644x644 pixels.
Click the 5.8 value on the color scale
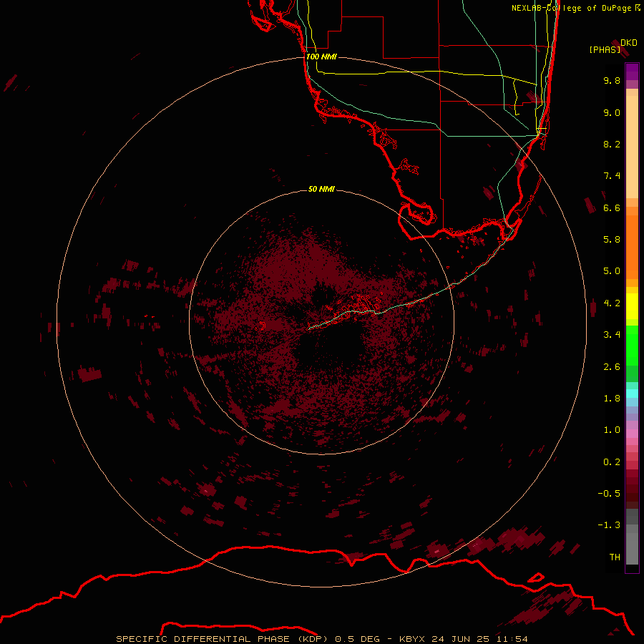pos(612,240)
